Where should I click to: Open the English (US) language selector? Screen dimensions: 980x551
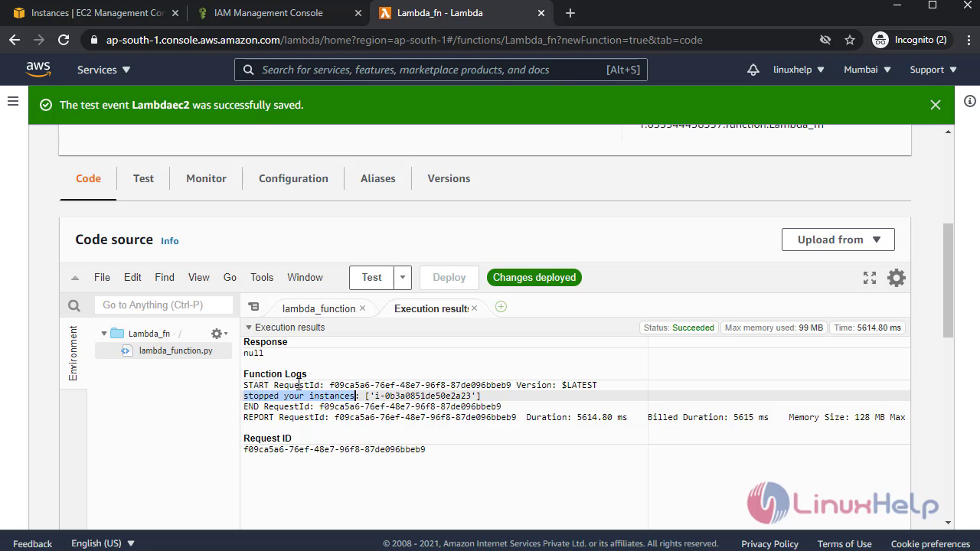tap(103, 543)
